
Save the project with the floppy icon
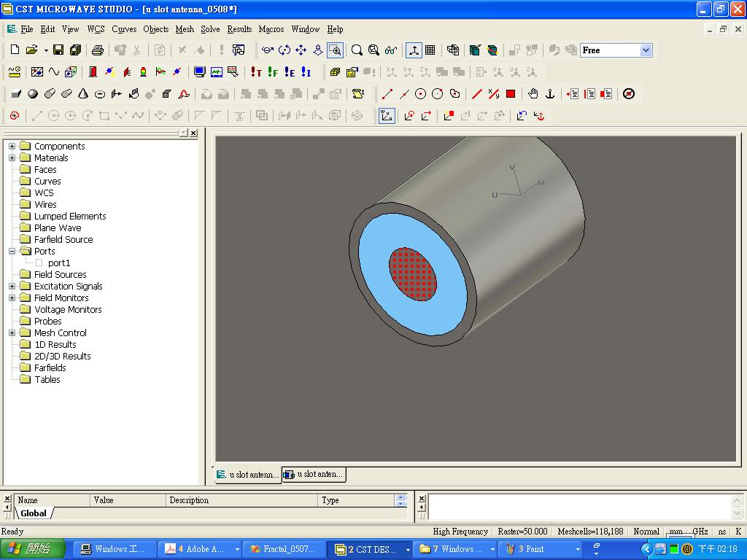pyautogui.click(x=58, y=50)
